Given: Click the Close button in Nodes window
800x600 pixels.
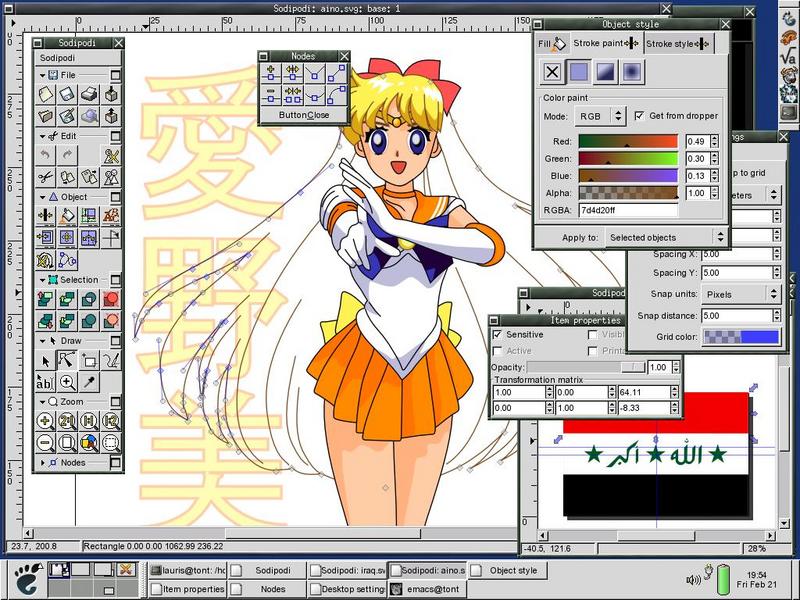Looking at the screenshot, I should 304,115.
